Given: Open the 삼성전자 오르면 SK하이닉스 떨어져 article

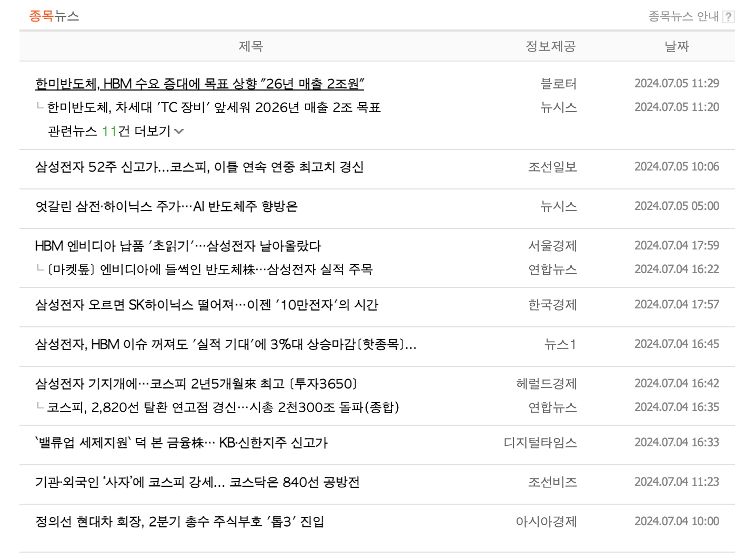Looking at the screenshot, I should (x=208, y=305).
